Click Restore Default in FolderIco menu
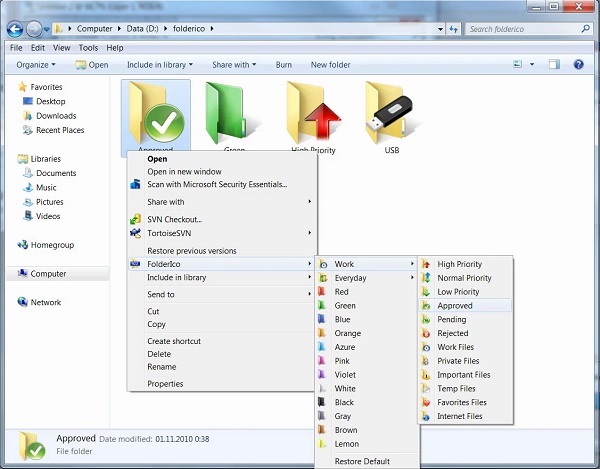Viewport: 600px width, 469px height. 362,462
